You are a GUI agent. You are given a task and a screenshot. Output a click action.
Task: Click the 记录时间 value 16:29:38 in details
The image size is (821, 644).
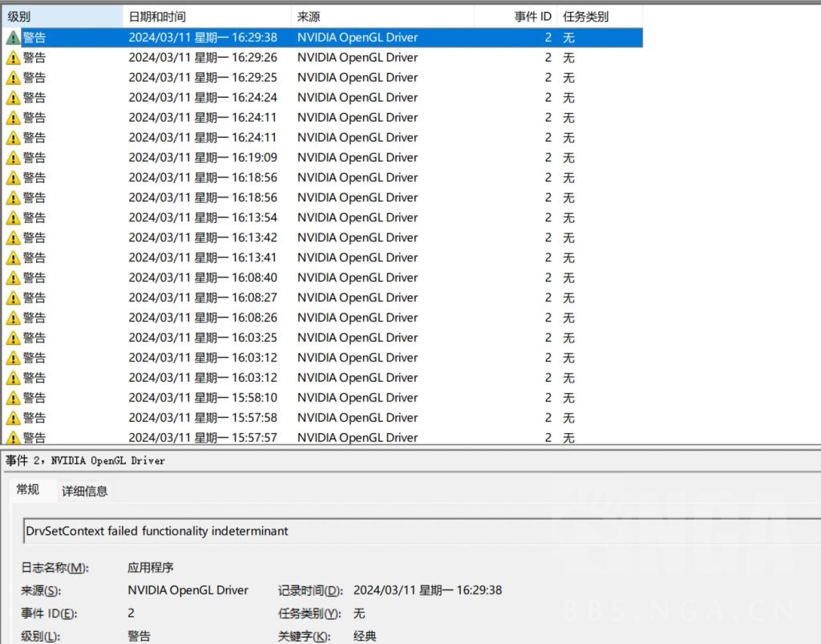click(x=428, y=590)
